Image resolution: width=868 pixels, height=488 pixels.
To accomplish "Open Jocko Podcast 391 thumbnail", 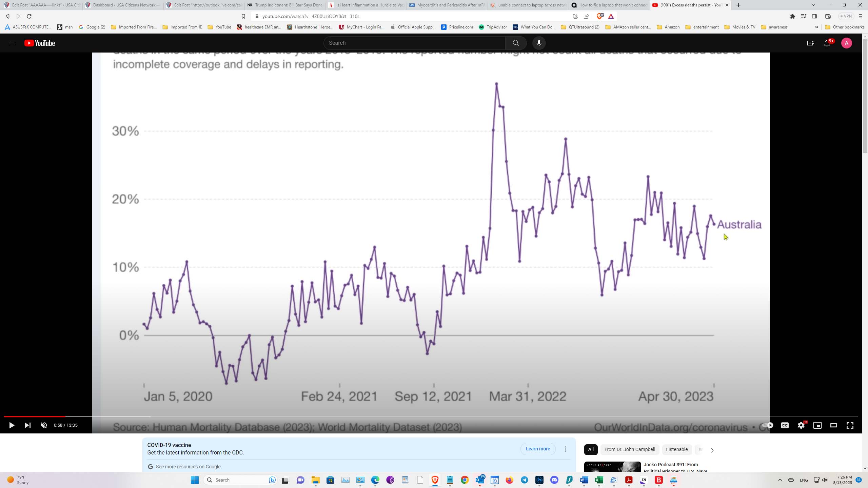I will [612, 466].
